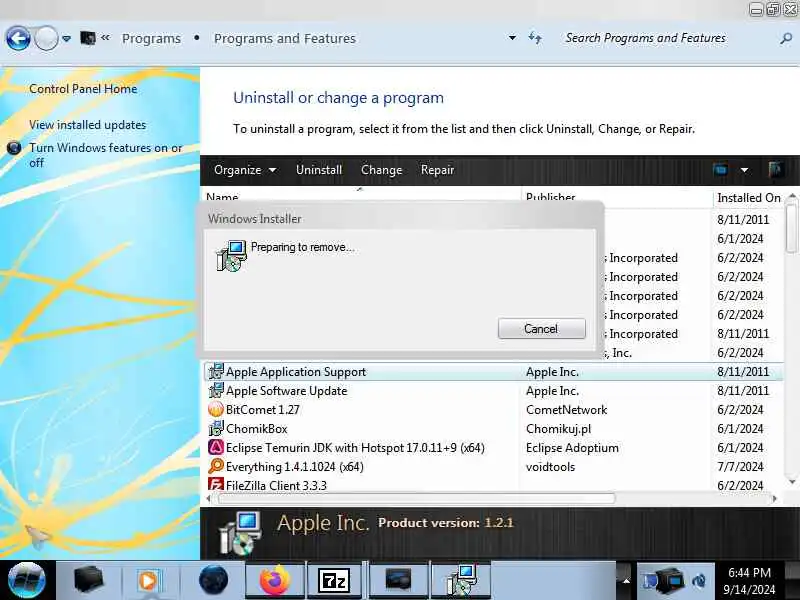Image resolution: width=800 pixels, height=600 pixels.
Task: Click the Windows Installer taskbar icon
Action: click(x=462, y=580)
